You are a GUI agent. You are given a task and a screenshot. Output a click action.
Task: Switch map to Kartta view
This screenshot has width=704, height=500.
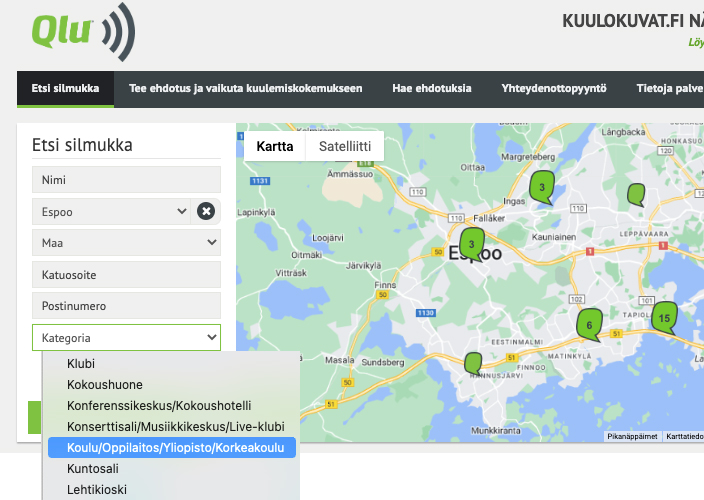275,146
